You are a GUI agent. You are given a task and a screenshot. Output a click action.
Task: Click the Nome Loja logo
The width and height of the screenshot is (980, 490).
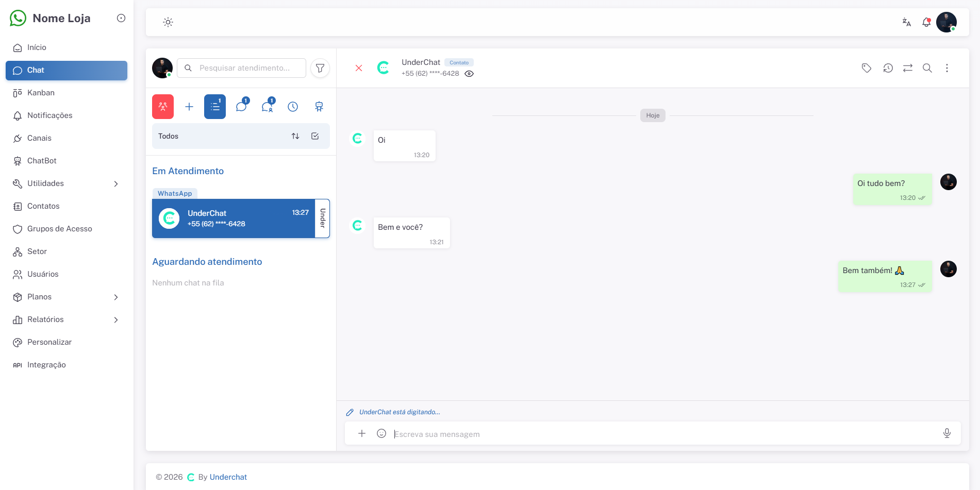coord(51,18)
